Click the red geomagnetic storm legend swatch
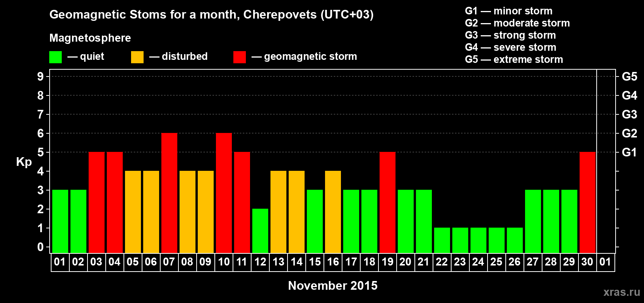644x303 pixels. coord(239,57)
